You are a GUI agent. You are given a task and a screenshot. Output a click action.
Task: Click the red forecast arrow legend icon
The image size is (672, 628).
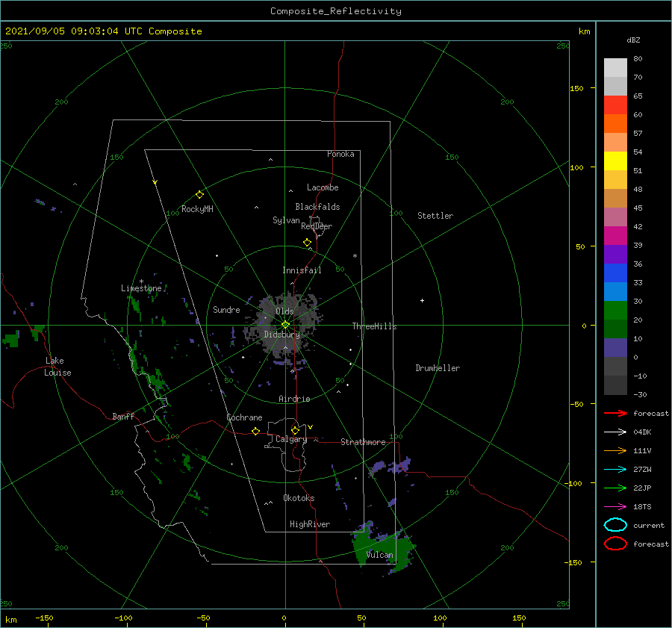615,413
